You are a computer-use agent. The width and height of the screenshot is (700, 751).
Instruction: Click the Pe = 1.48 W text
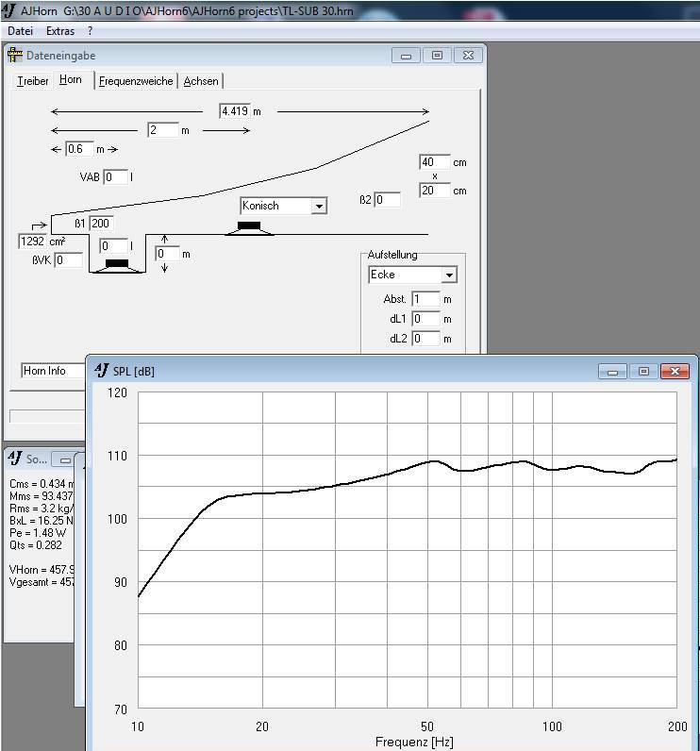[x=38, y=533]
